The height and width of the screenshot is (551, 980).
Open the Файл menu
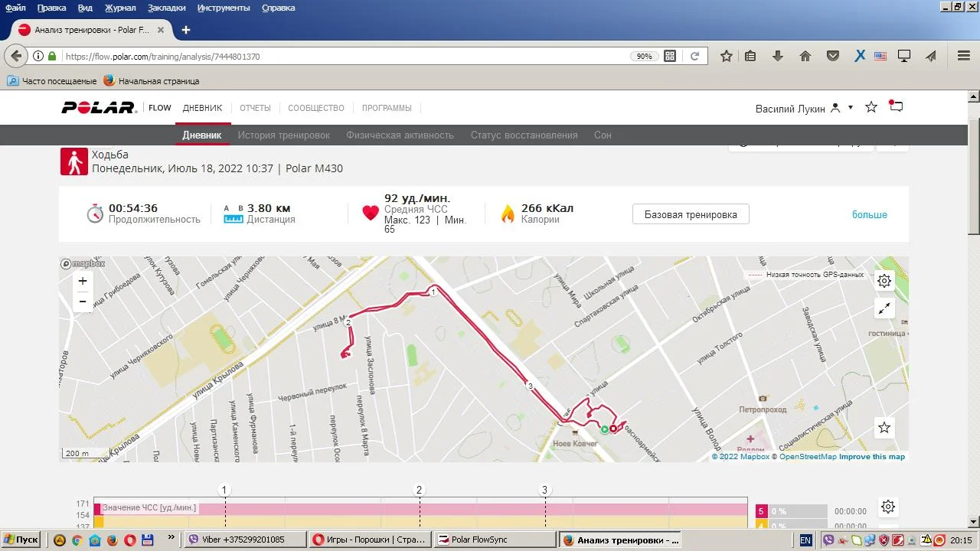[x=15, y=8]
